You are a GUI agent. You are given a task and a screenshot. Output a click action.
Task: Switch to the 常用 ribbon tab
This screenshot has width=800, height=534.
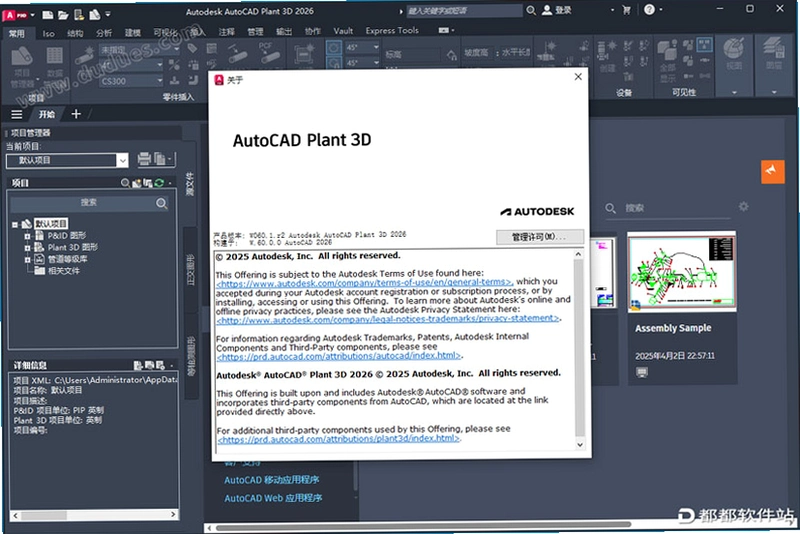pos(16,33)
